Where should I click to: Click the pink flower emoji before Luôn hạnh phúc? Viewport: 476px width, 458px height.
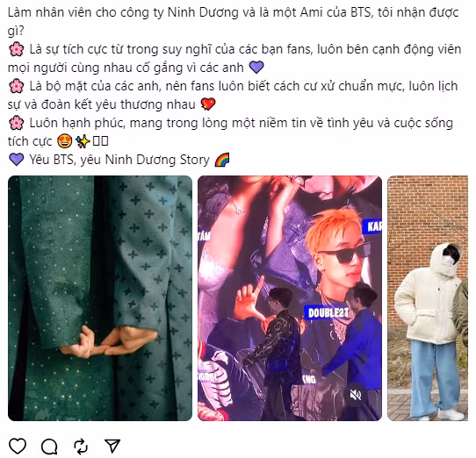pos(17,123)
